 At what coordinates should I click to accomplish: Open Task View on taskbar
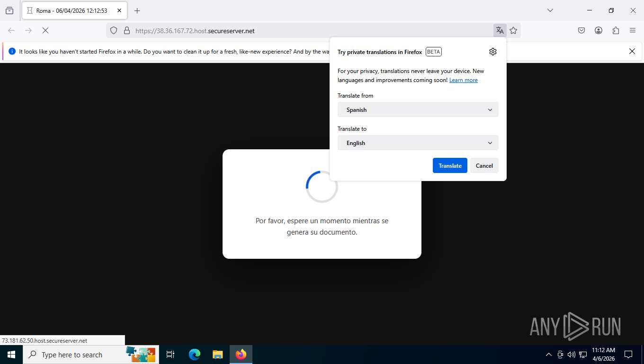coord(170,355)
